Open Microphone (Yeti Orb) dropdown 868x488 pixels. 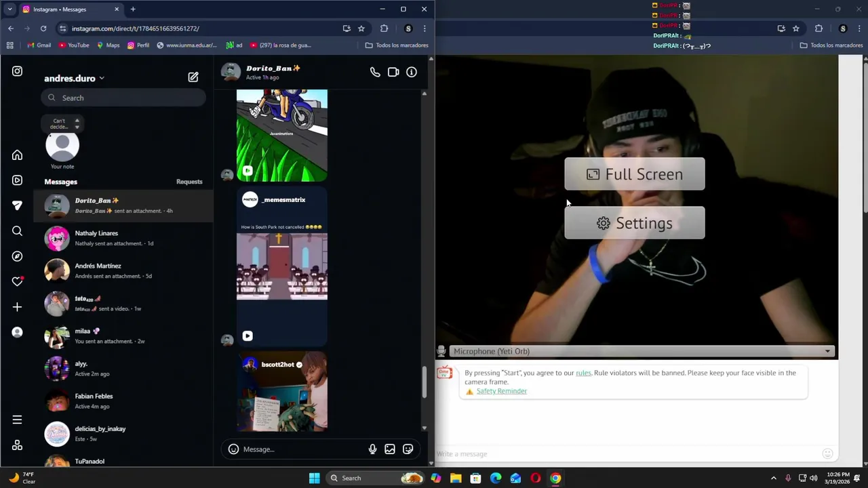(642, 351)
